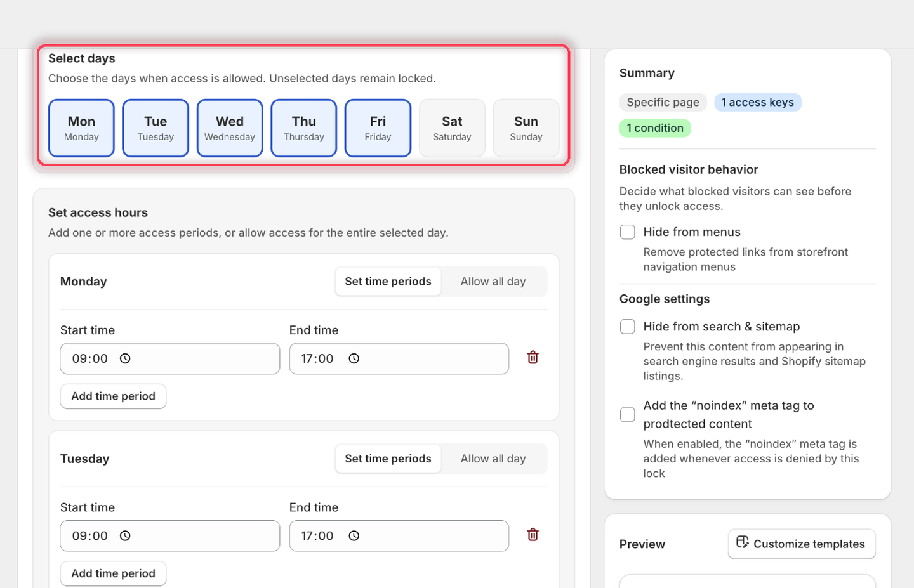914x588 pixels.
Task: Delete Monday's 09:00–17:00 time period
Action: coord(533,358)
